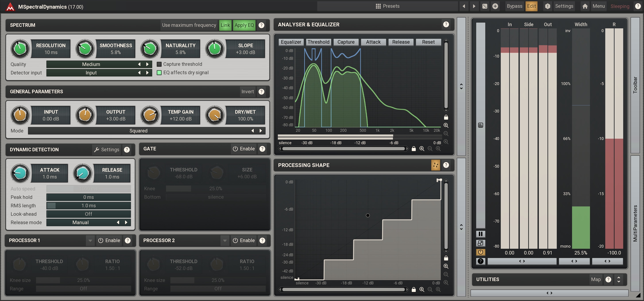Adjust the RMS length slider
The width and height of the screenshot is (644, 301).
[x=89, y=206]
